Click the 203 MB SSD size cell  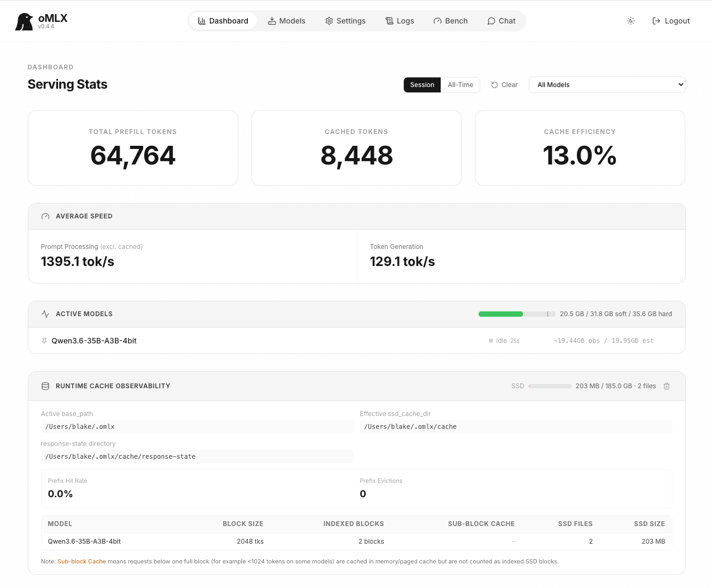653,542
